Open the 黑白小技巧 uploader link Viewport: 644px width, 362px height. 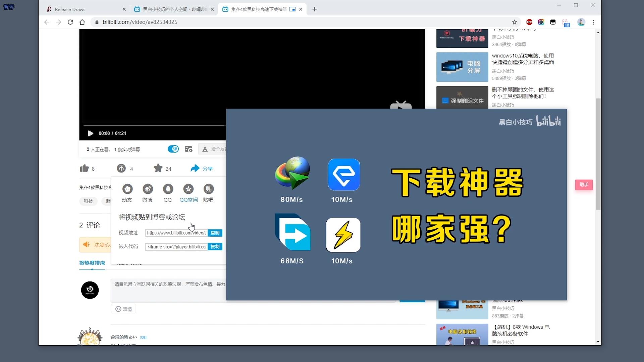[503, 37]
